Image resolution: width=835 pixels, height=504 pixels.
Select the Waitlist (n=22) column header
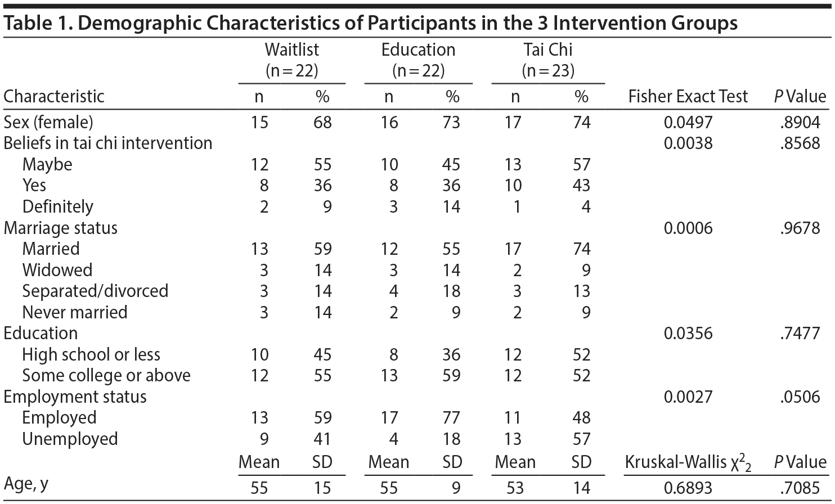coord(291,60)
